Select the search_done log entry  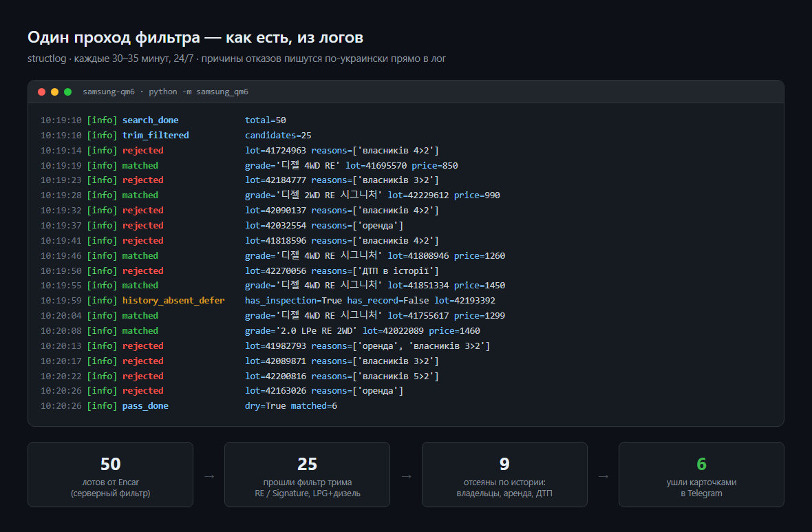click(163, 120)
